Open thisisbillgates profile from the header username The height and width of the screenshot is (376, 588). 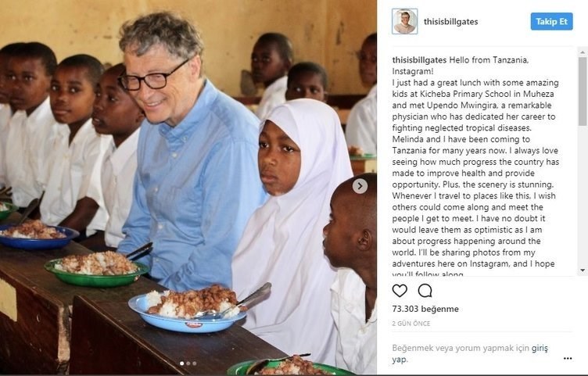[450, 22]
